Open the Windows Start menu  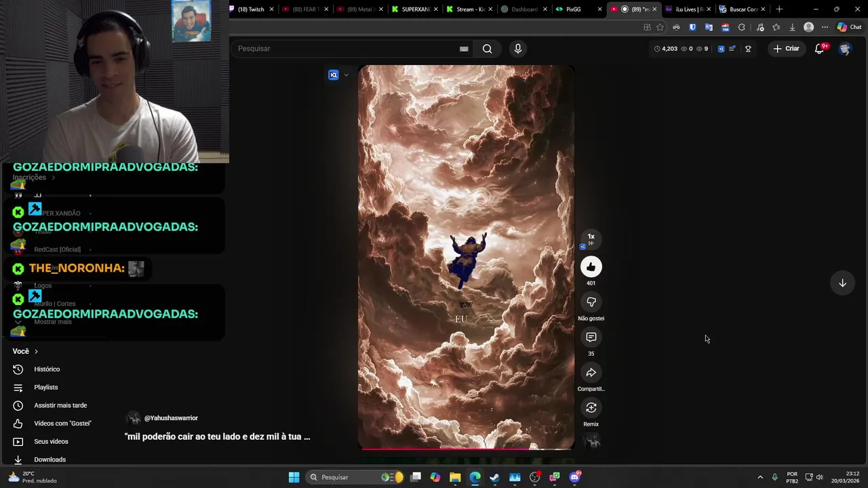click(294, 477)
